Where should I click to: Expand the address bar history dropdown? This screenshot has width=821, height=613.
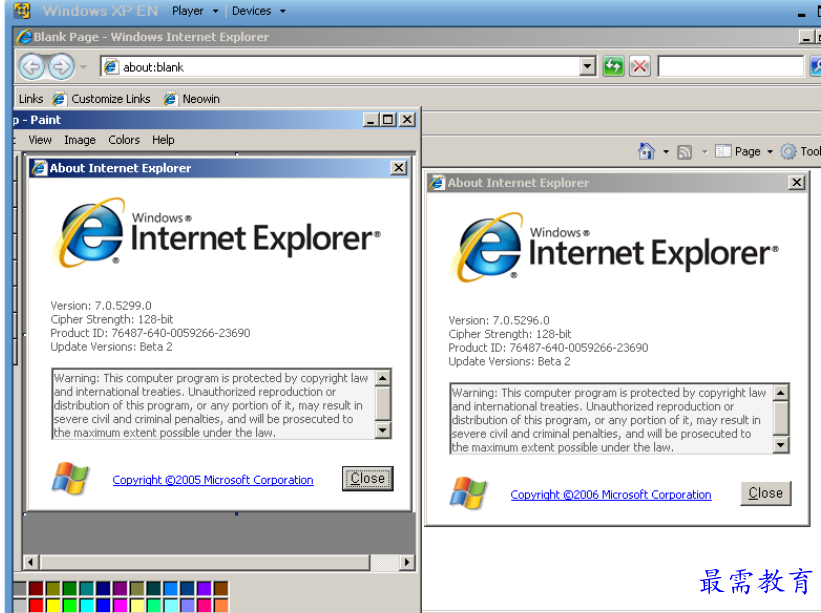click(x=587, y=66)
